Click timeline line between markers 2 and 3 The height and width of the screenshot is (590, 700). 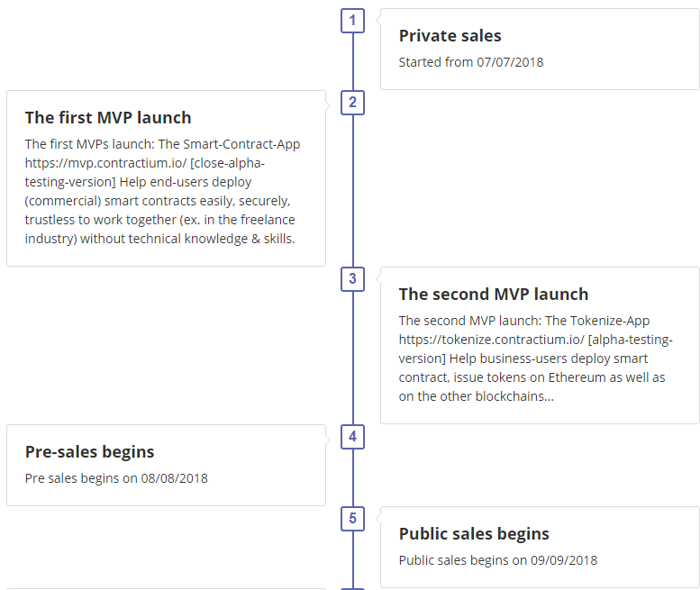click(352, 191)
